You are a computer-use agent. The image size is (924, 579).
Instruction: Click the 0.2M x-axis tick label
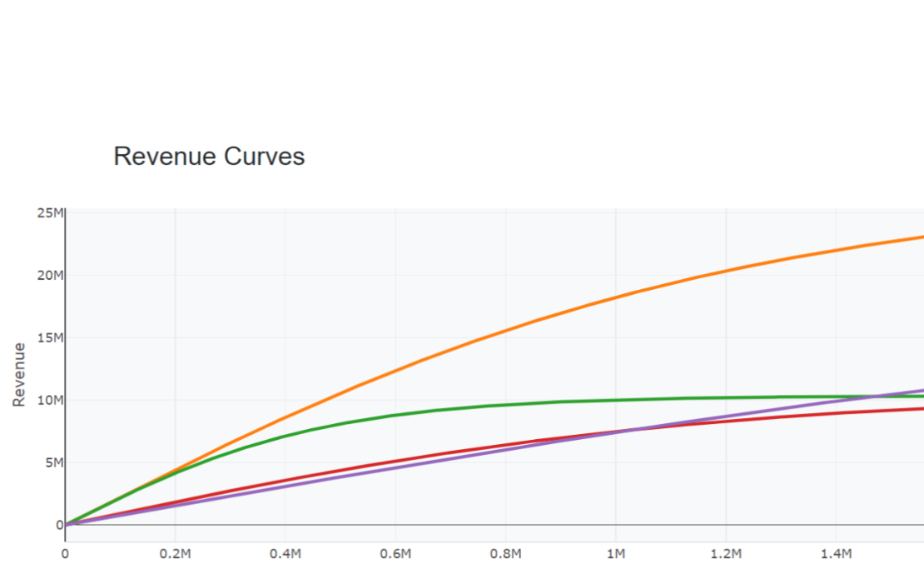[x=176, y=554]
